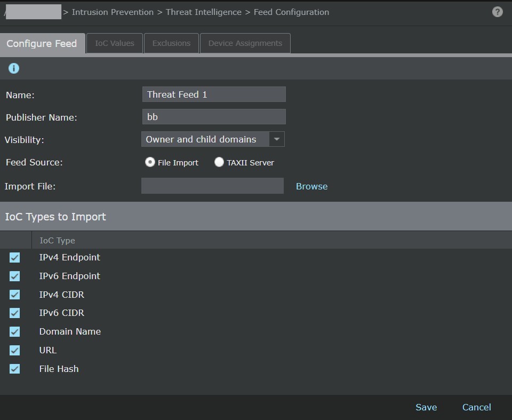Screen dimensions: 512x420
Task: Select the TAXII Server radio button
Action: pos(219,162)
